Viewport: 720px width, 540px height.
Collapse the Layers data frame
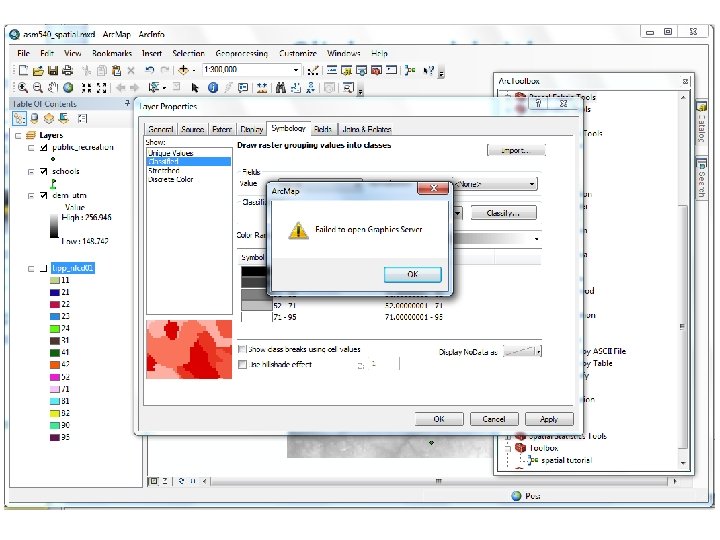click(18, 135)
